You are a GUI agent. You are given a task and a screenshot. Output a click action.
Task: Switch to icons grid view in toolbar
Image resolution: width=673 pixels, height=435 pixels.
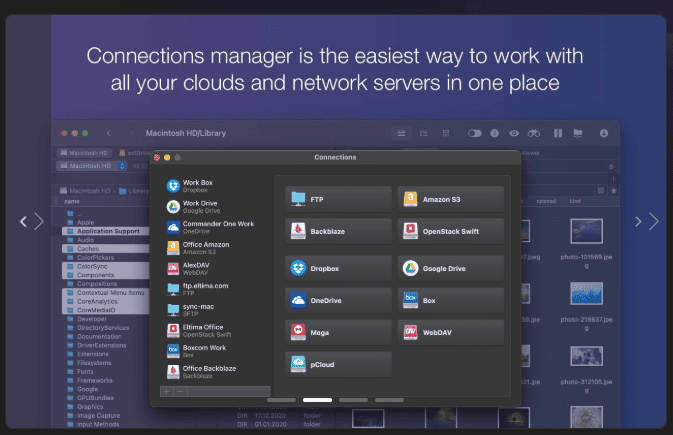446,134
